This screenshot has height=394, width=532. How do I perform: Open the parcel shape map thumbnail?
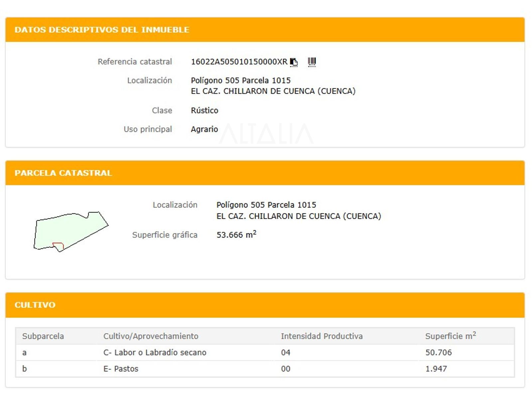point(71,232)
